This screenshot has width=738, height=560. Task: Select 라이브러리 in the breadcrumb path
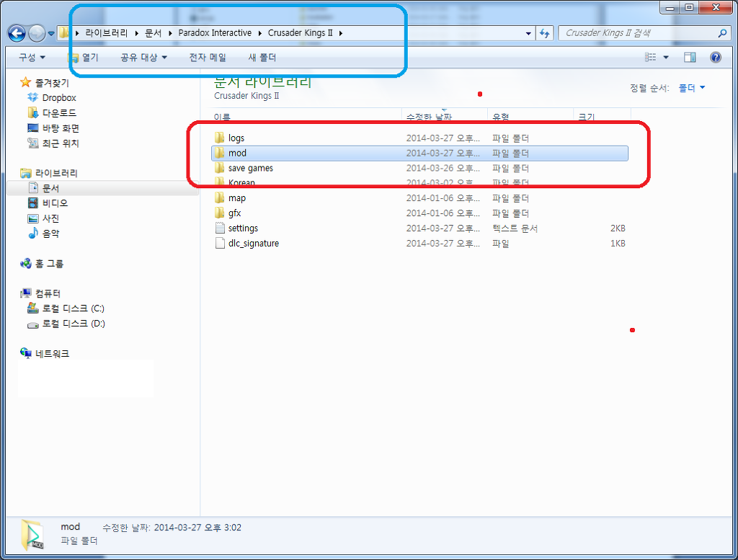(x=107, y=33)
